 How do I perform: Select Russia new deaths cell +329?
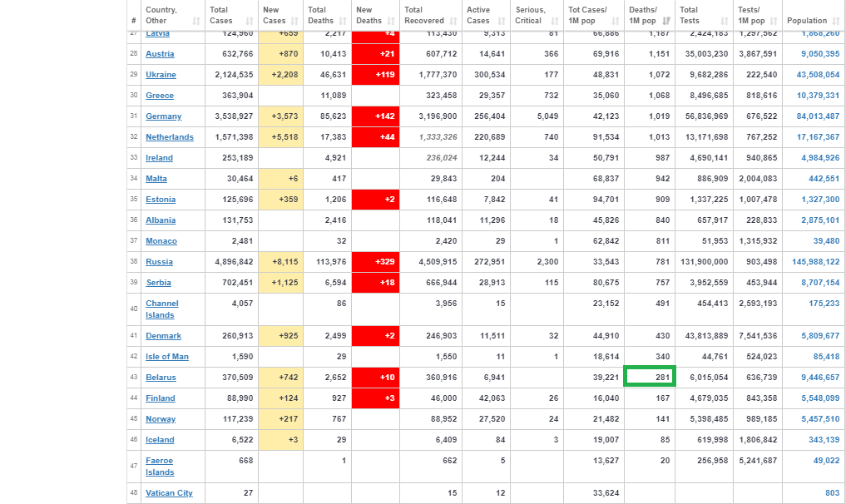[x=375, y=262]
